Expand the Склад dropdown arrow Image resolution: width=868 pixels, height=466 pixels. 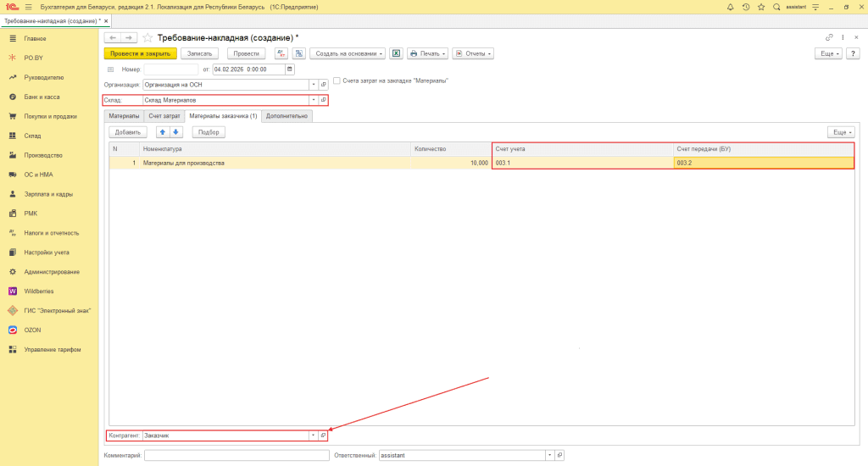(x=313, y=100)
